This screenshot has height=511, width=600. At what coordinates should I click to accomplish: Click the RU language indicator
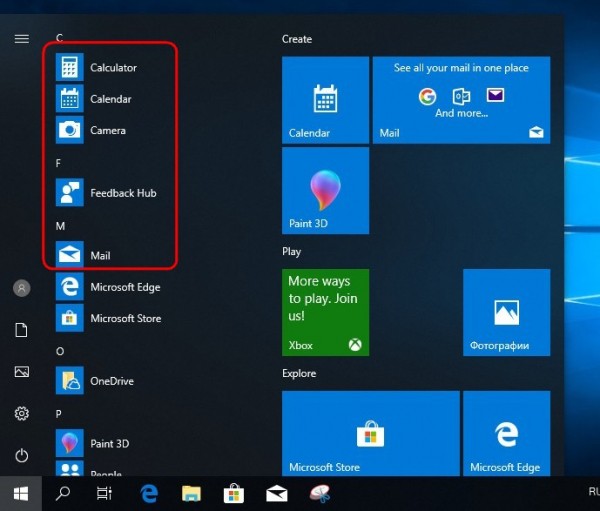pos(594,491)
